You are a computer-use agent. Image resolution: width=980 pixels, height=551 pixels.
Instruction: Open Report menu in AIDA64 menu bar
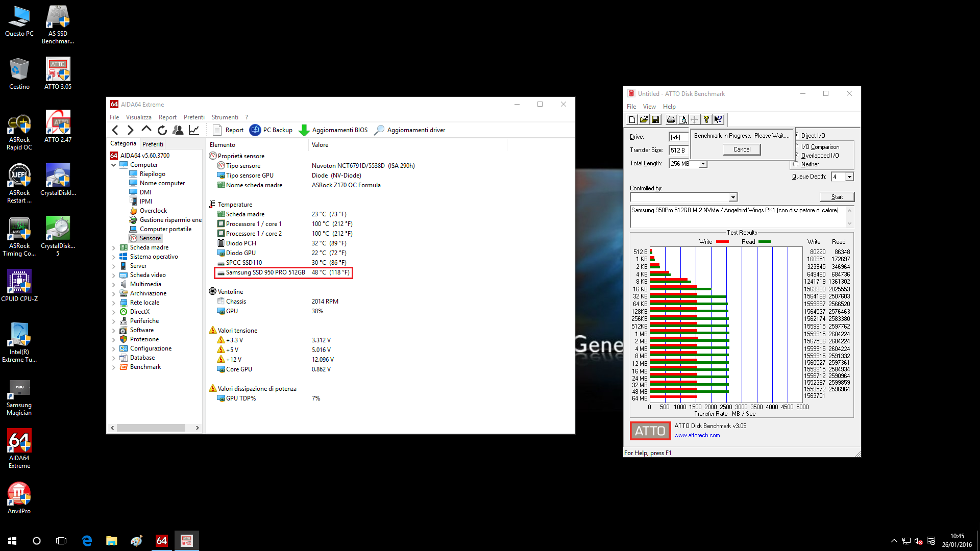click(x=167, y=117)
